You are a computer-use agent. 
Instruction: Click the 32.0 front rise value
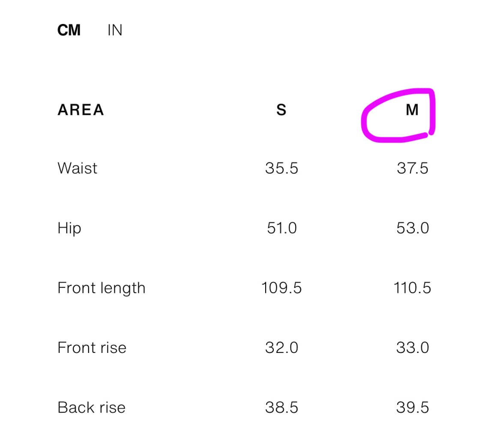coord(281,347)
